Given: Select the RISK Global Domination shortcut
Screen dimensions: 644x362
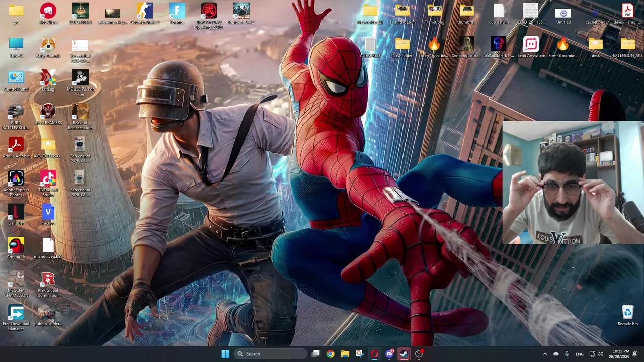Looking at the screenshot, I should point(48,285).
